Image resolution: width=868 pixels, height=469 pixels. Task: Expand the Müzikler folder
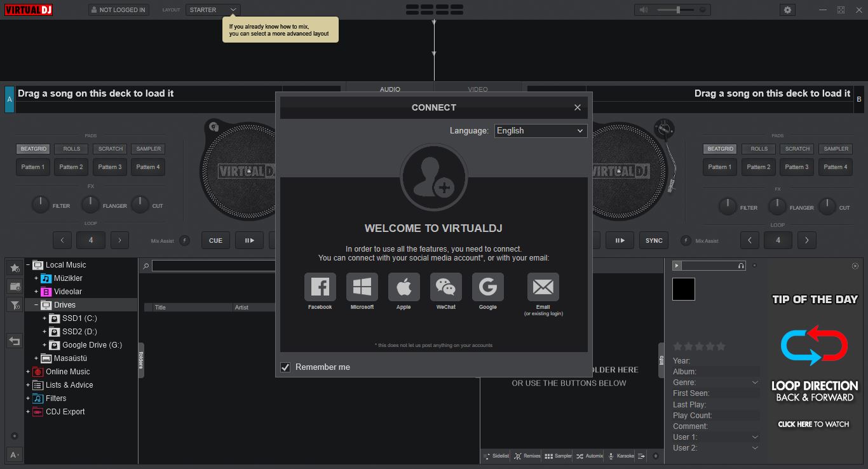(36, 278)
